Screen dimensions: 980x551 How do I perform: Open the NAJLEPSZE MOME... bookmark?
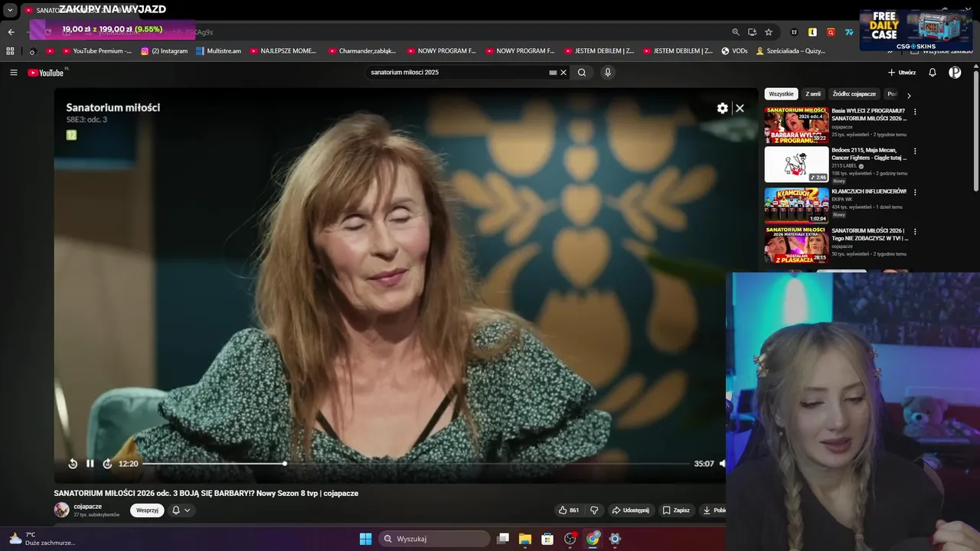(x=283, y=51)
